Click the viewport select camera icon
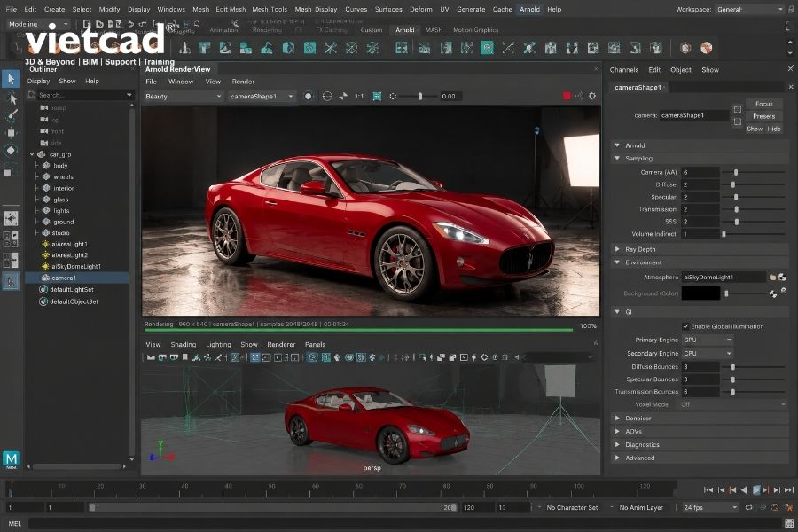 tap(151, 357)
